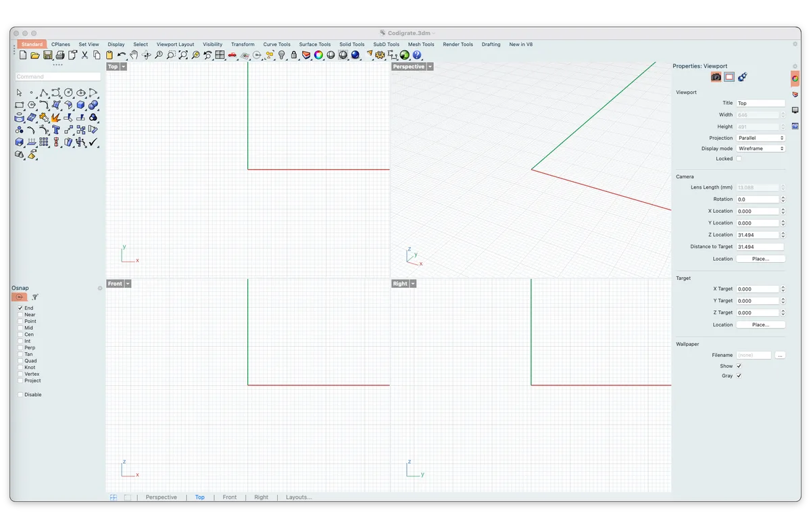Select the Text object T tool
The height and width of the screenshot is (532, 811).
click(56, 130)
